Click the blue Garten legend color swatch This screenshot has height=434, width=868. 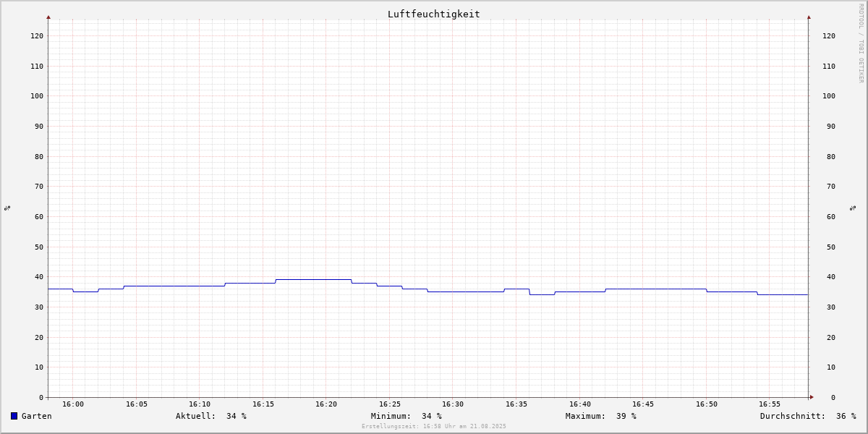(14, 416)
